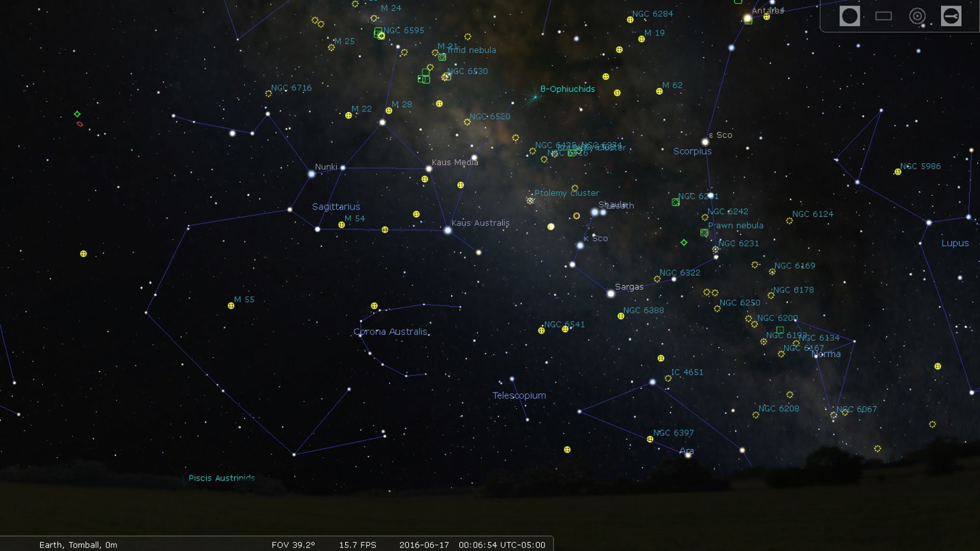Select the Prawn nebula square marker
Screen dimensions: 980x551
pyautogui.click(x=704, y=233)
